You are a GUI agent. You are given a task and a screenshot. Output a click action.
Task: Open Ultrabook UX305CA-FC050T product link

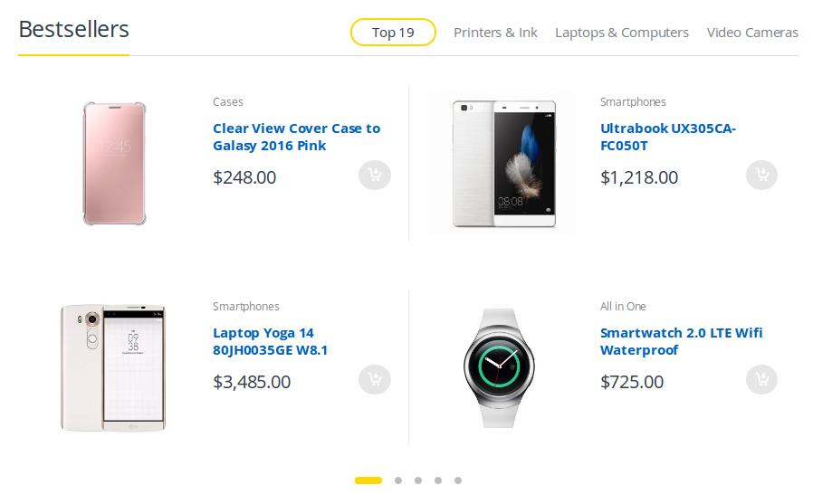click(668, 137)
